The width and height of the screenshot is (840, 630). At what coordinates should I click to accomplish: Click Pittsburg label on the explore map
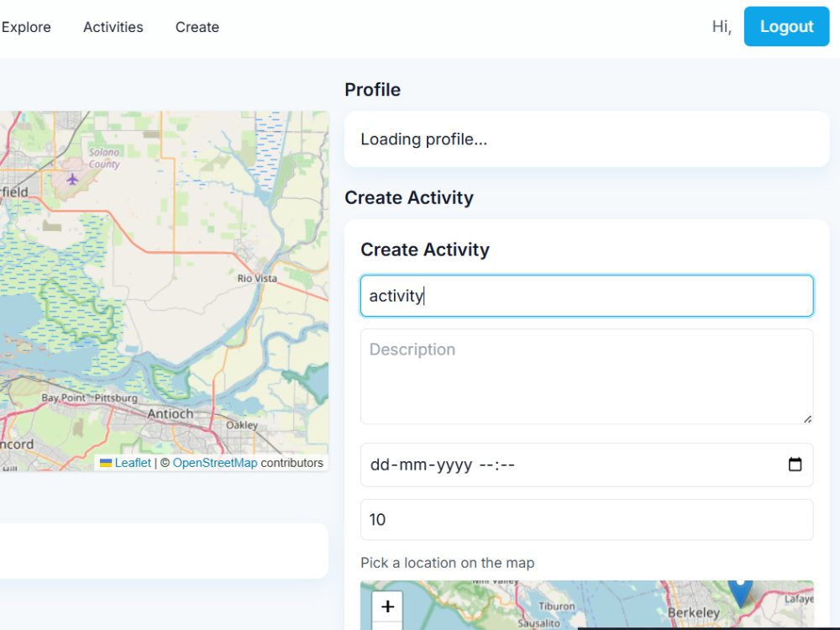coord(116,398)
